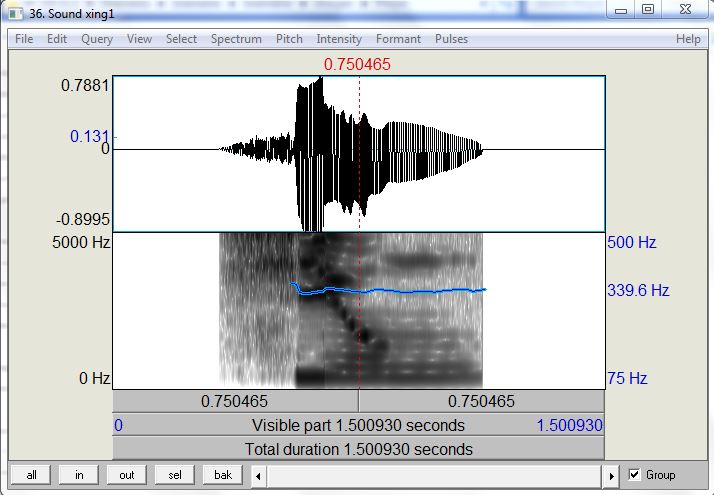Click the -0.8995 amplitude minimum label
Image resolution: width=714 pixels, height=495 pixels.
tap(83, 219)
